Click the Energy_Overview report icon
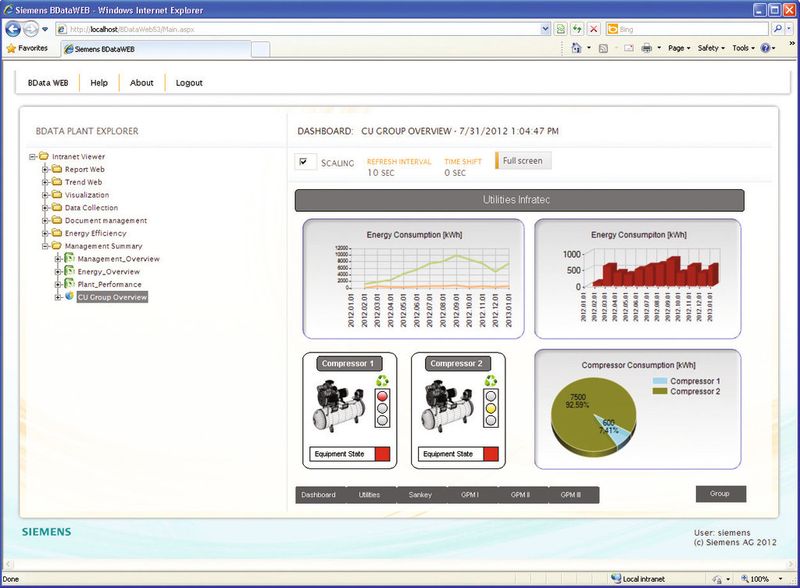800x588 pixels. 70,271
